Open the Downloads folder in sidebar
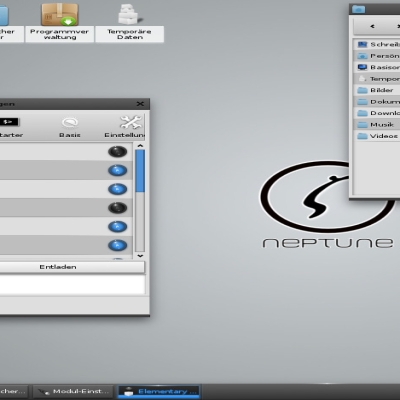Screen dimensions: 400x400 tap(377, 113)
